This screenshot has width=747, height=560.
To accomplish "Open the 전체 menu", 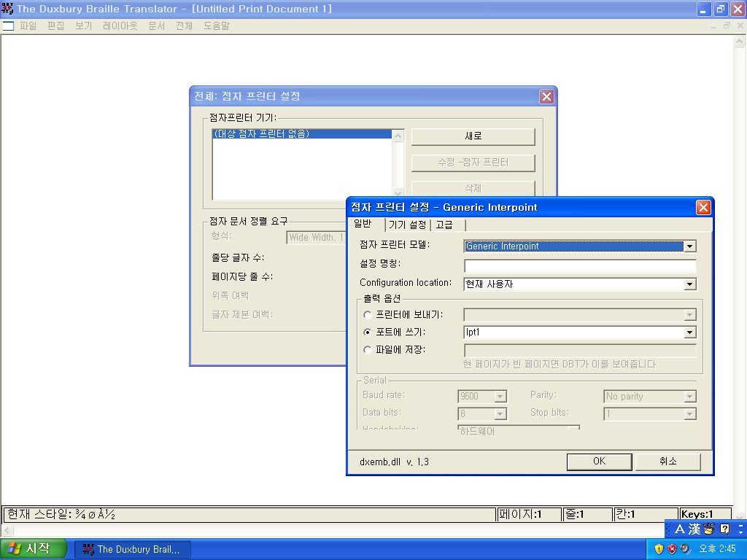I will [184, 26].
